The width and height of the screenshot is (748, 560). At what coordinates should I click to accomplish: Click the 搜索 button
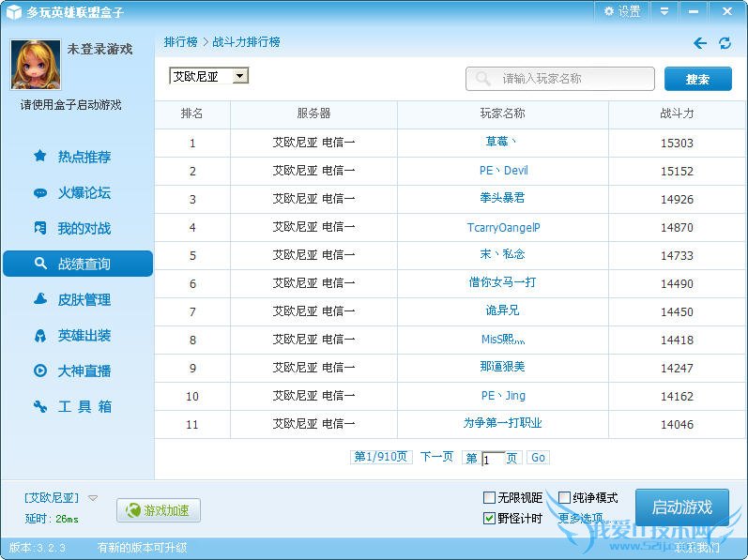click(697, 79)
